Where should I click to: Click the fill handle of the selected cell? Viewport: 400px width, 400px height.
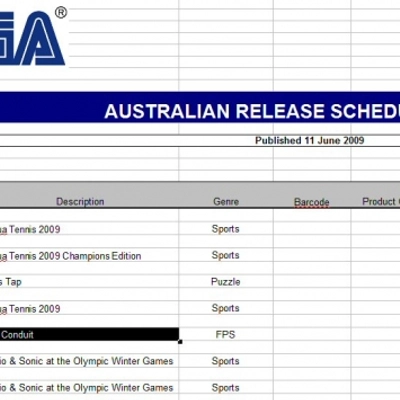[180, 342]
